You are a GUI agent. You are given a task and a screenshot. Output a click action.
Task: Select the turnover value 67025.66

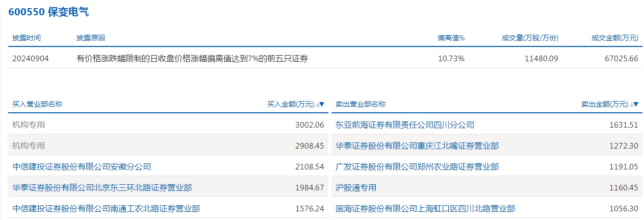[622, 58]
